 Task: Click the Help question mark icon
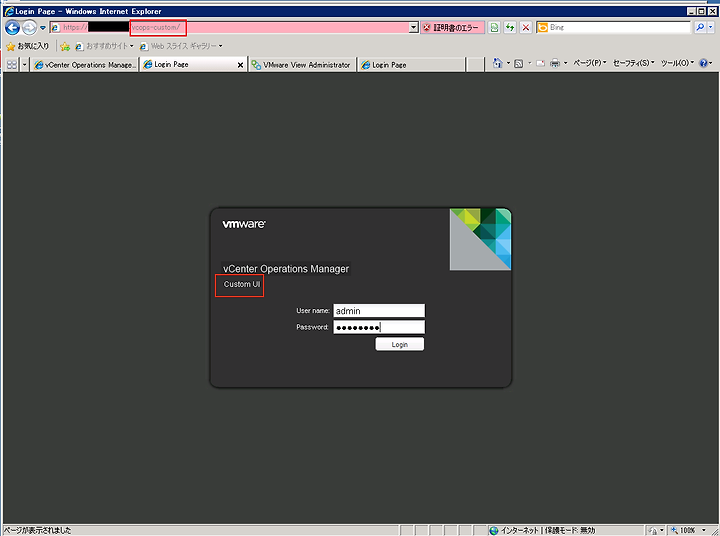click(x=703, y=63)
